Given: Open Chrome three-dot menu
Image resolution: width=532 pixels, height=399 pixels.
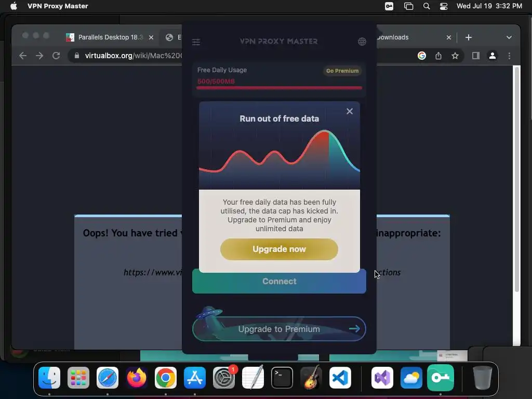Looking at the screenshot, I should 509,56.
